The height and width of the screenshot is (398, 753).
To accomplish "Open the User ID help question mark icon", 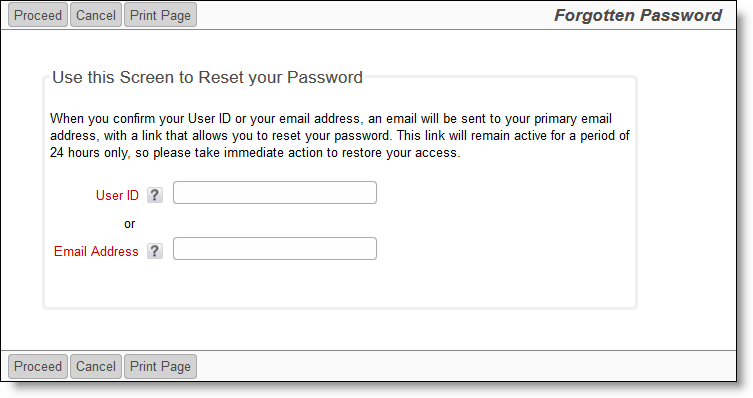I will point(155,195).
